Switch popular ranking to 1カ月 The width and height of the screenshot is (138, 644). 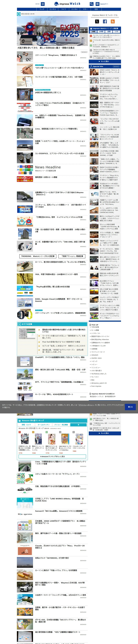pyautogui.click(x=117, y=32)
